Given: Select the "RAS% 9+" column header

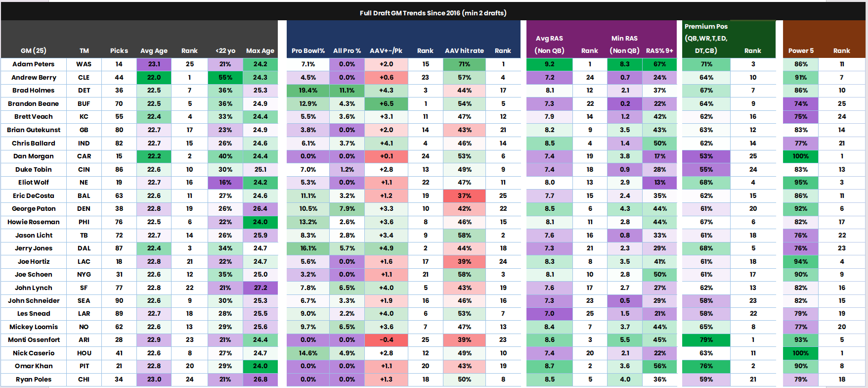Looking at the screenshot, I should (659, 50).
